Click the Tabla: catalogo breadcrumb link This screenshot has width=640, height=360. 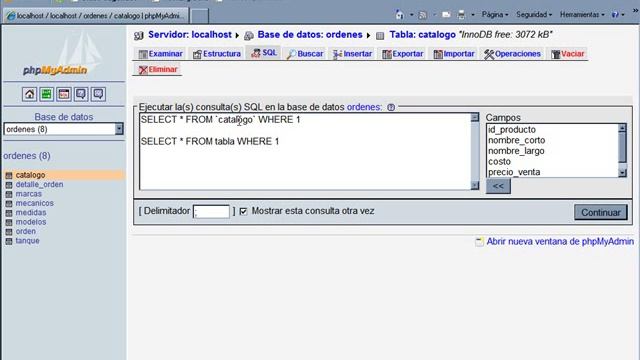pyautogui.click(x=422, y=35)
